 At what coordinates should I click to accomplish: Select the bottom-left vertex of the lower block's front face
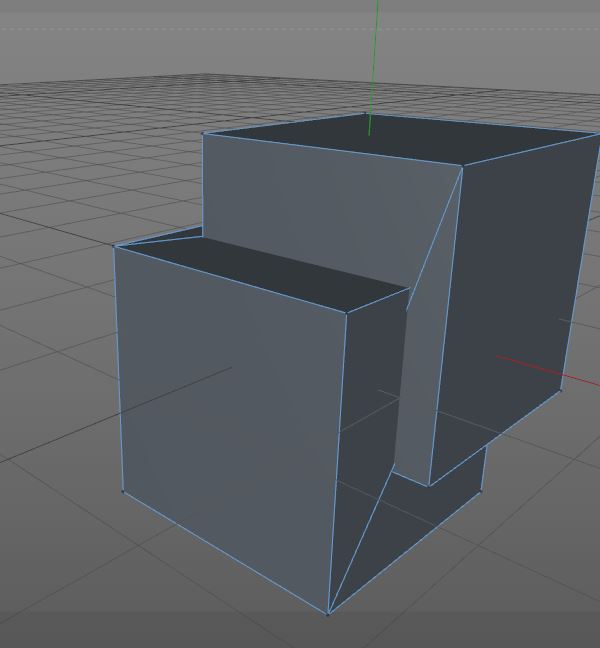(123, 491)
